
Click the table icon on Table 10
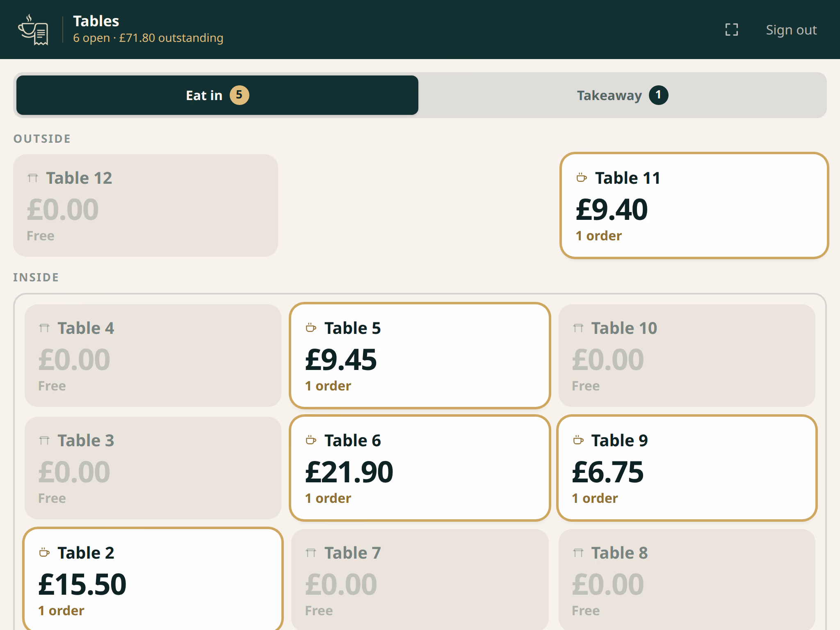click(x=578, y=328)
